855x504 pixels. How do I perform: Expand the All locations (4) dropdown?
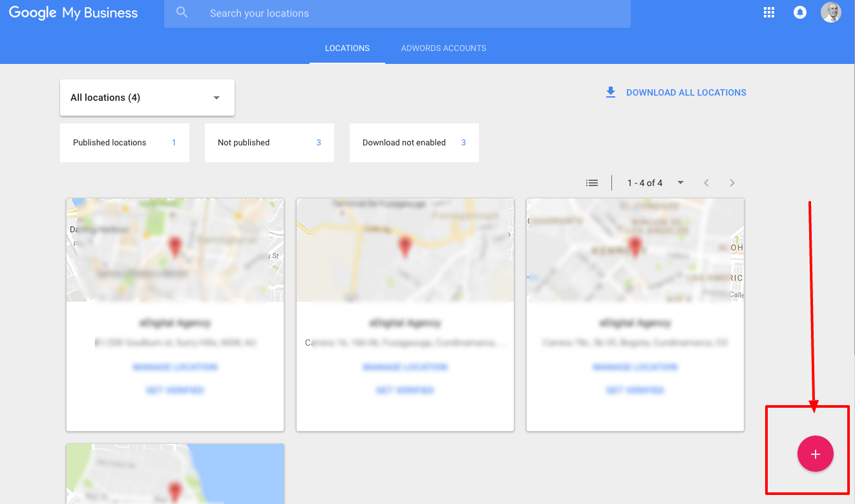tap(147, 98)
